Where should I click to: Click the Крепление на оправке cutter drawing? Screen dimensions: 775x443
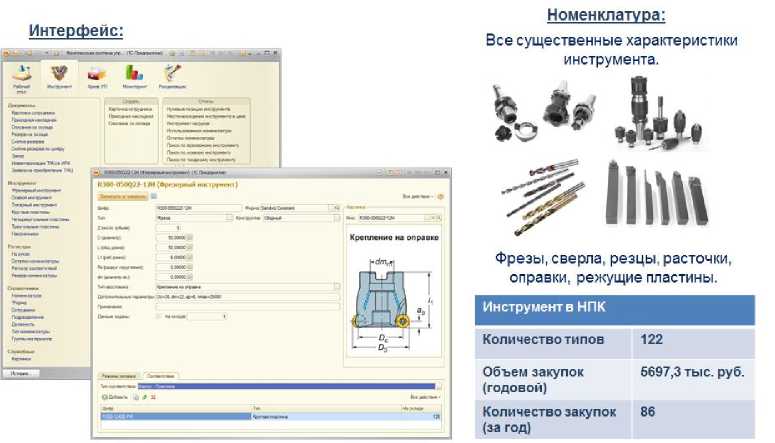(394, 305)
